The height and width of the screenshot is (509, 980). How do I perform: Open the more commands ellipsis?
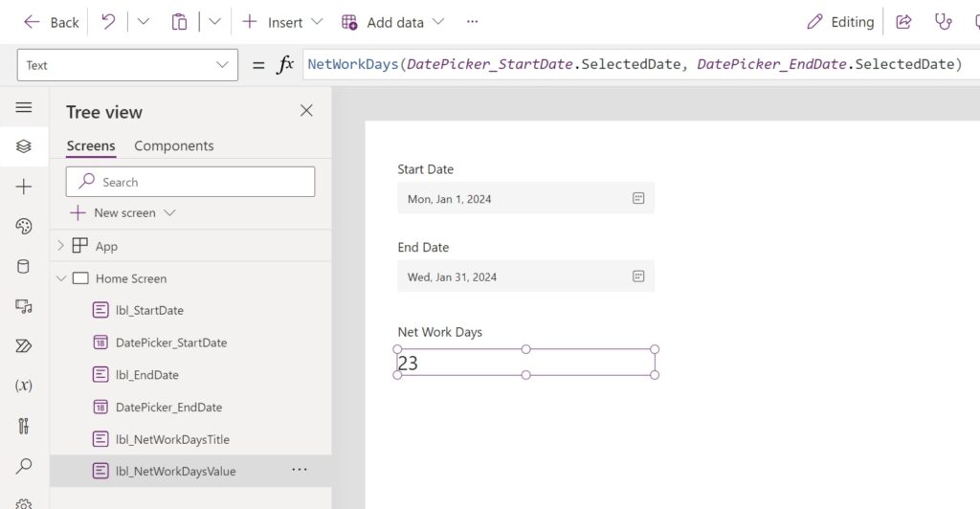click(x=473, y=22)
